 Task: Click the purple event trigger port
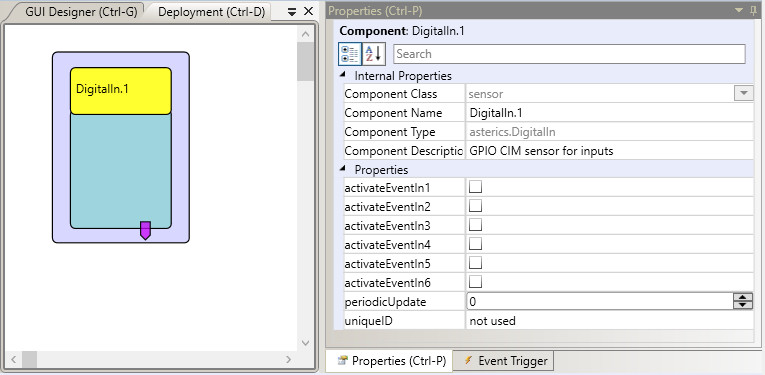coord(145,230)
